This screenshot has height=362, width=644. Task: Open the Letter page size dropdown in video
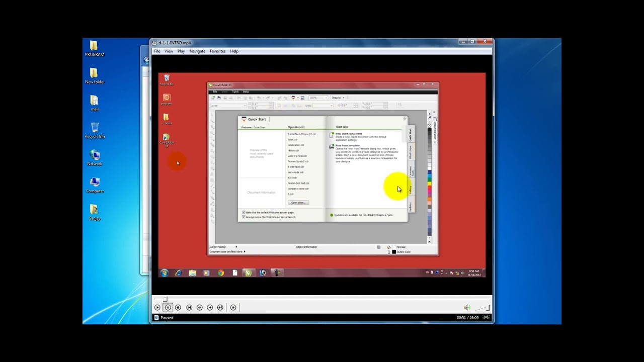pos(227,106)
